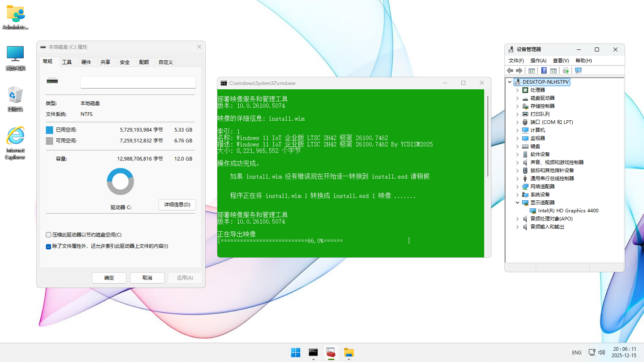Collapse the 显示适配器 tree node
Viewport: 644px width, 362px height.
(x=517, y=203)
